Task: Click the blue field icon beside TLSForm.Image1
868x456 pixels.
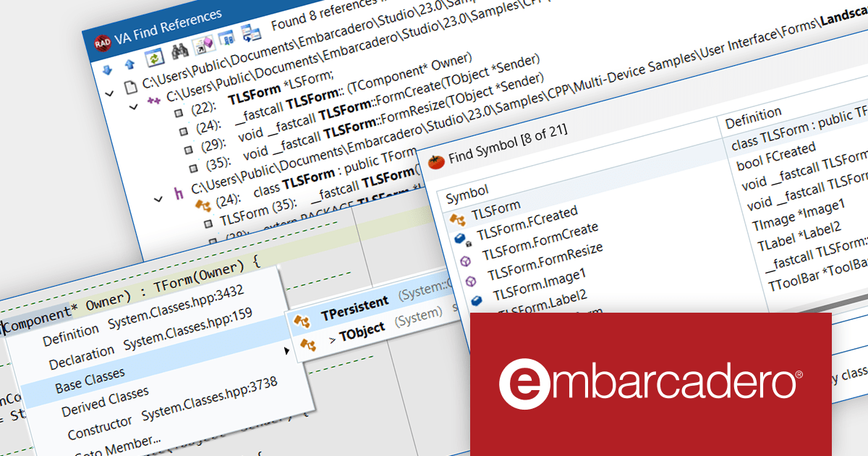Action: (x=477, y=300)
